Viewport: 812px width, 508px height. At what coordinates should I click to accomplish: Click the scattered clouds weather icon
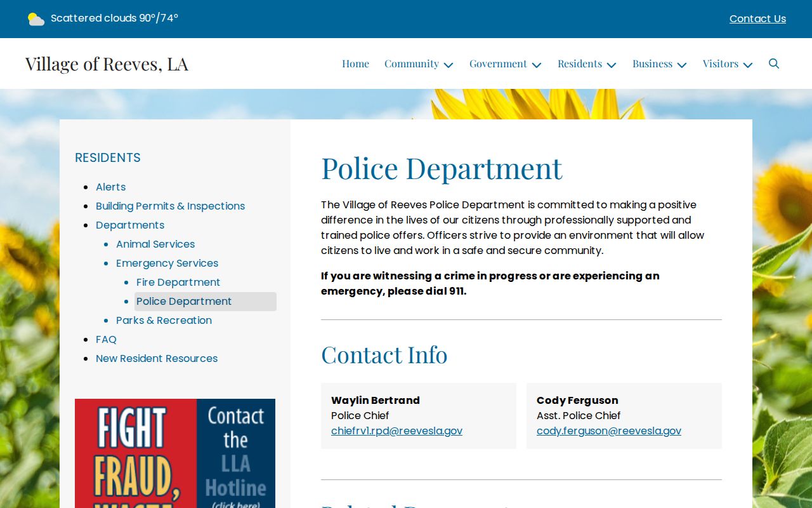pyautogui.click(x=36, y=19)
